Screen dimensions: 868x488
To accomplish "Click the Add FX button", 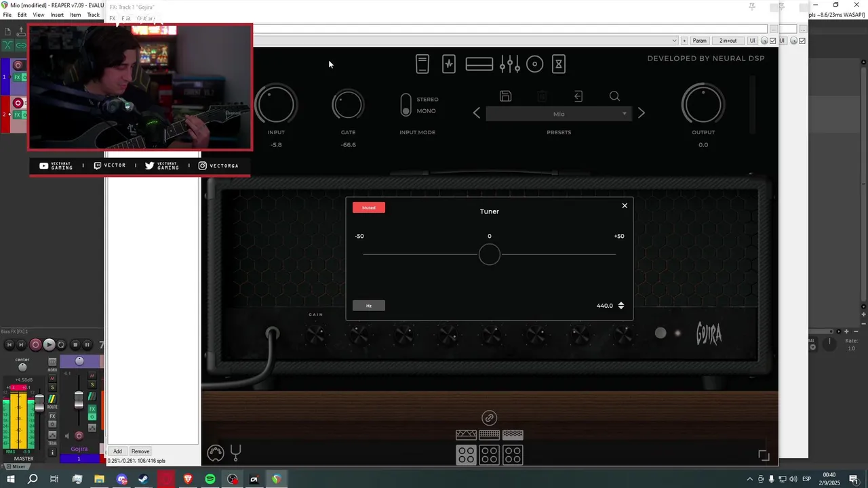I will pyautogui.click(x=117, y=451).
